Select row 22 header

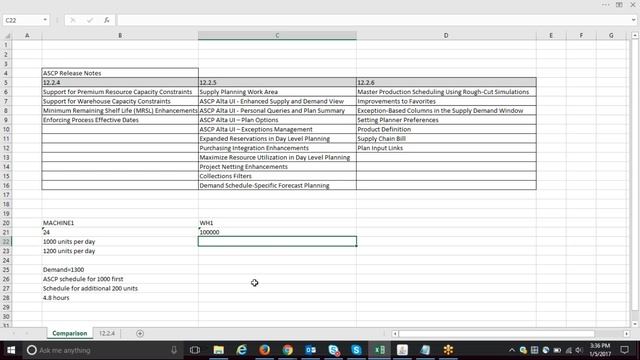point(6,242)
